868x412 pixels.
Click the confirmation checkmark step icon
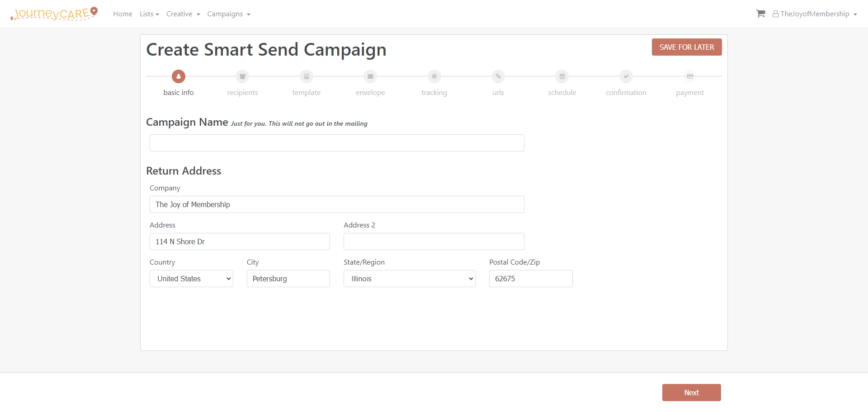pos(626,76)
